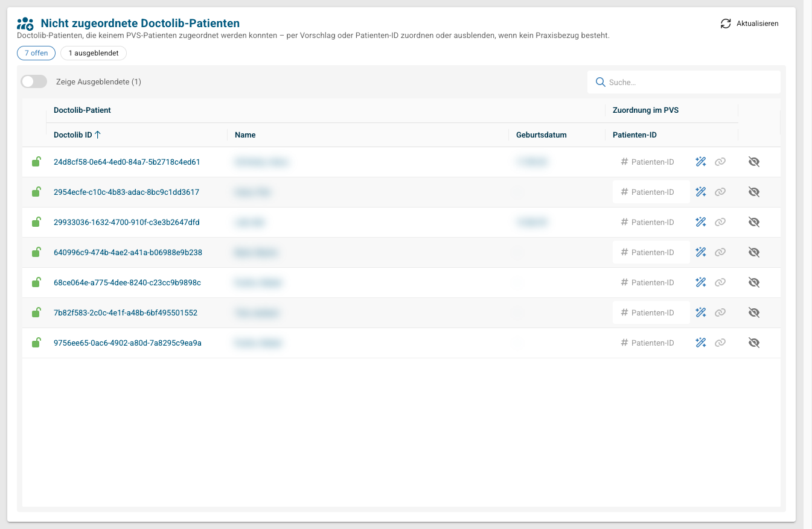Image resolution: width=812 pixels, height=529 pixels.
Task: Click Patienten-ID input in 7b82f583 row
Action: point(651,312)
